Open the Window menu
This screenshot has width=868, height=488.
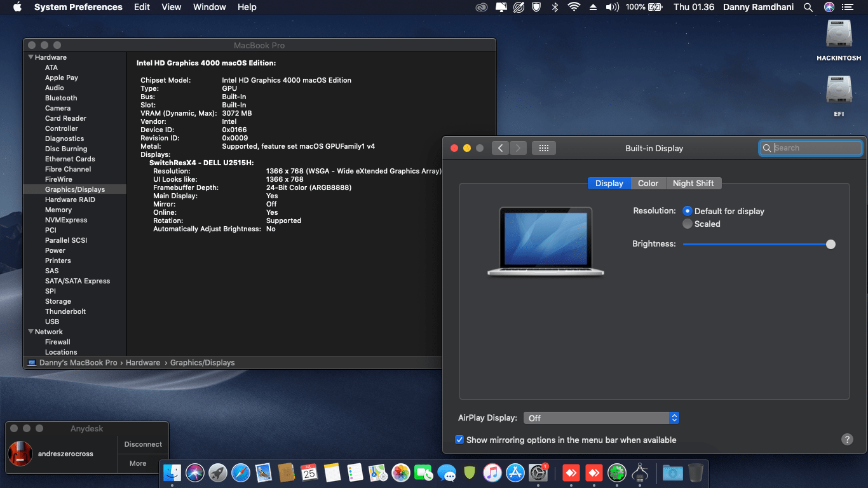[209, 7]
